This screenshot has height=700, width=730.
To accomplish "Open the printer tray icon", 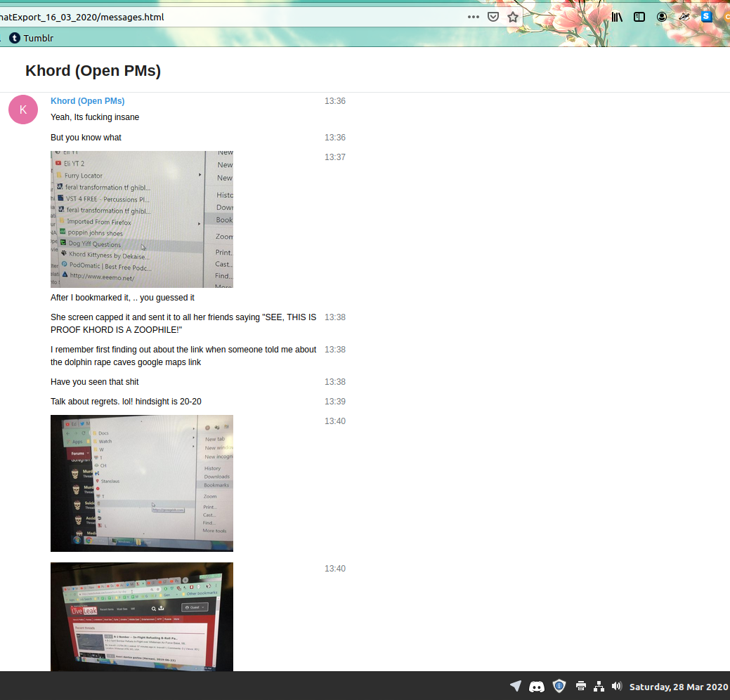I will coord(580,686).
